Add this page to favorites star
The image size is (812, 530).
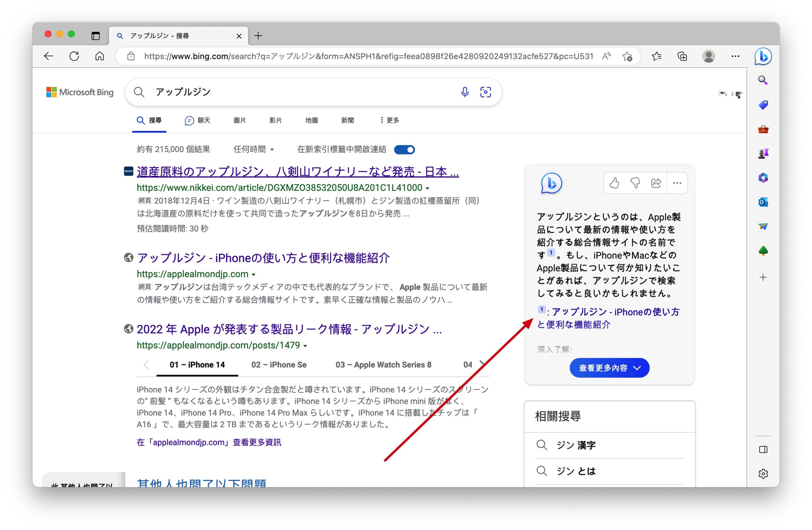tap(627, 56)
